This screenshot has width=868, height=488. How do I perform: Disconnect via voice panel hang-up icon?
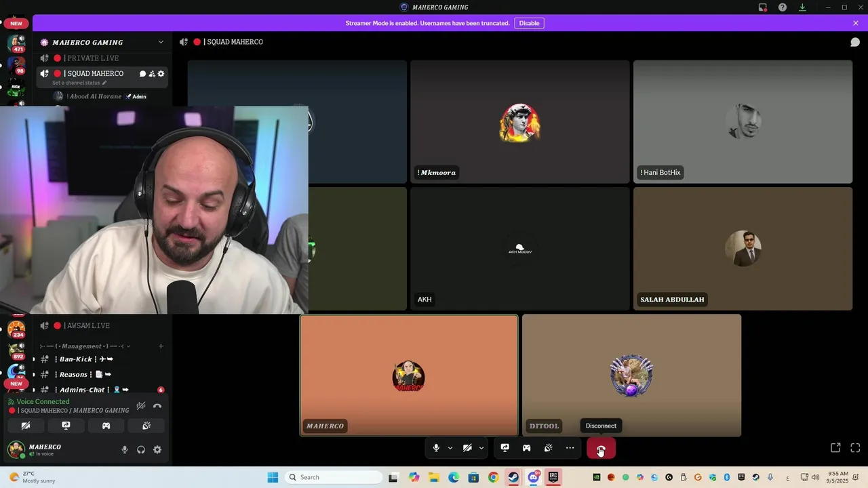click(x=157, y=406)
